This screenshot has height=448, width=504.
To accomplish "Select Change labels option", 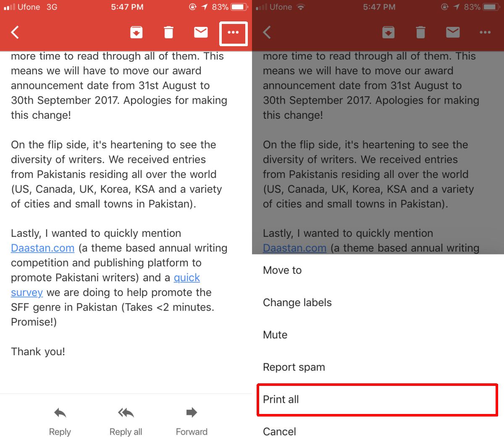I will (297, 303).
